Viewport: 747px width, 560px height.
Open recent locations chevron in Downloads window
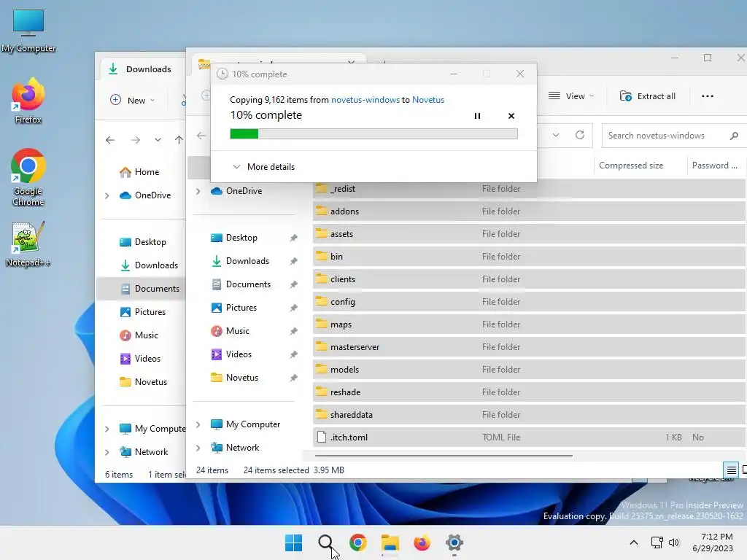[158, 140]
